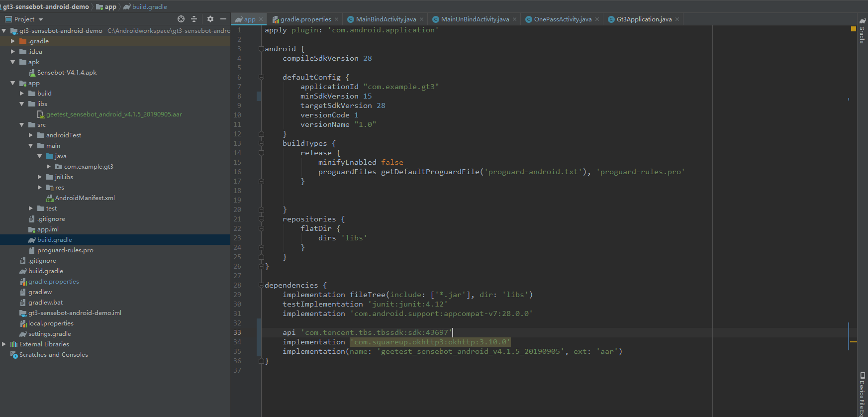Screen dimensions: 868x417
Task: Expand the .gradle folder arrow
Action: tap(13, 41)
